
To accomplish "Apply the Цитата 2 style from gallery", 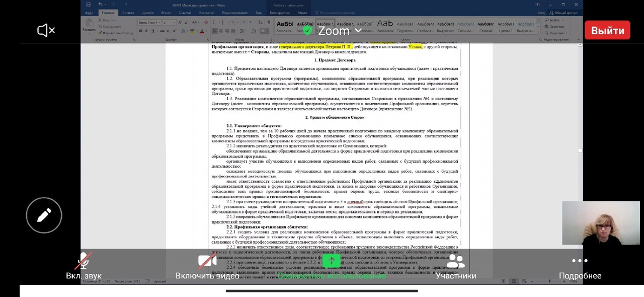I will (505, 26).
